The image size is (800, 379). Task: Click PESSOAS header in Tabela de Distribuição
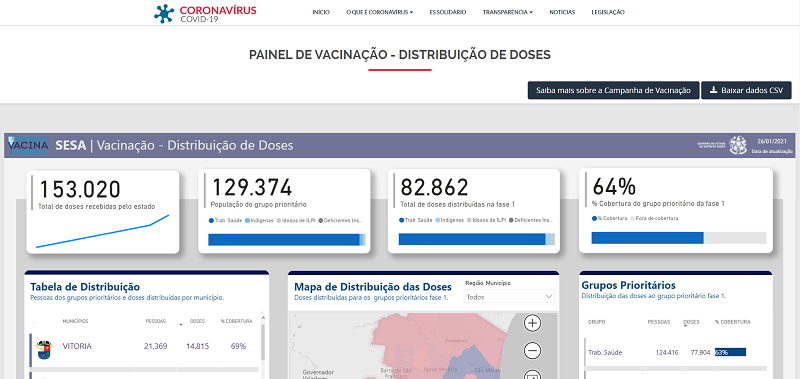pos(155,321)
